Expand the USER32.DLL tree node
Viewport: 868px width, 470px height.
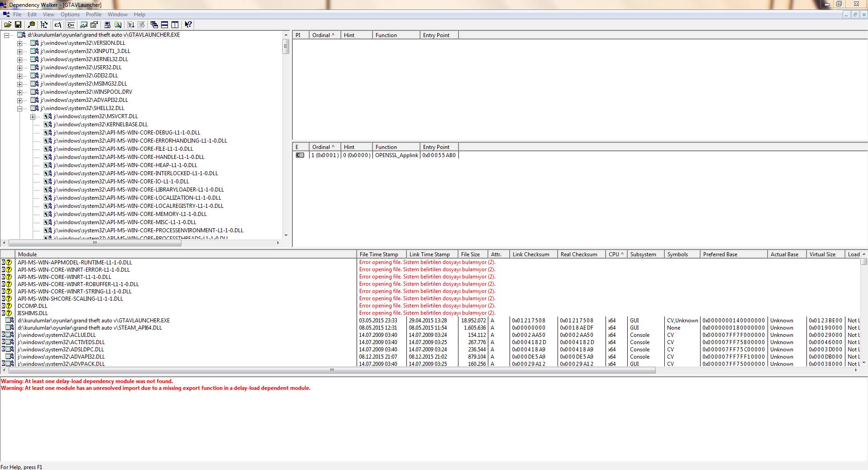point(20,68)
